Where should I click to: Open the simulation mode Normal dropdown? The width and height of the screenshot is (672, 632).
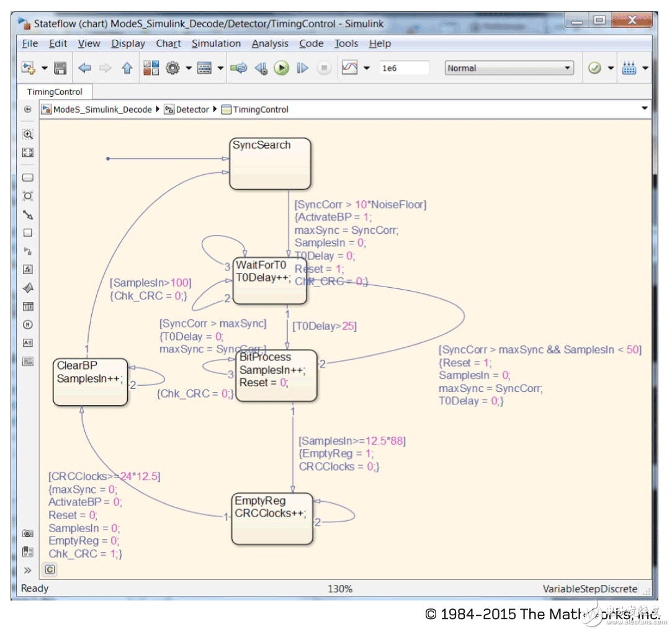point(509,68)
